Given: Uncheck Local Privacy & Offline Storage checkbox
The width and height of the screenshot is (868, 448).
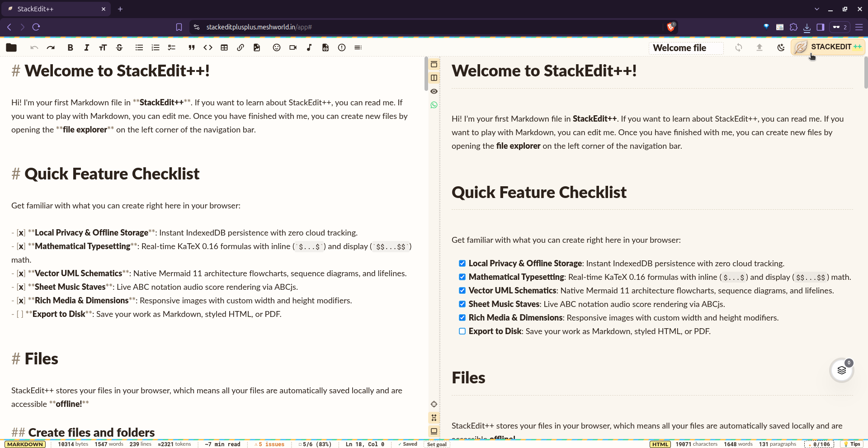Looking at the screenshot, I should (x=462, y=264).
